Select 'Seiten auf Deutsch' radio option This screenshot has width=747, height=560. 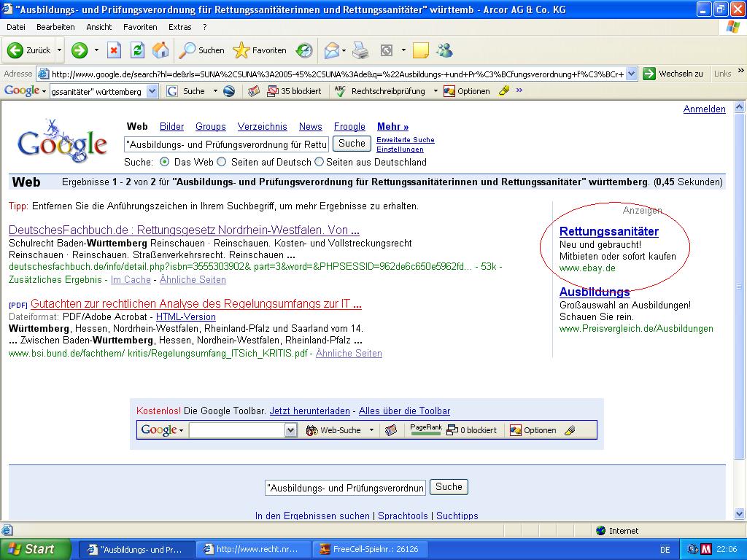(222, 162)
